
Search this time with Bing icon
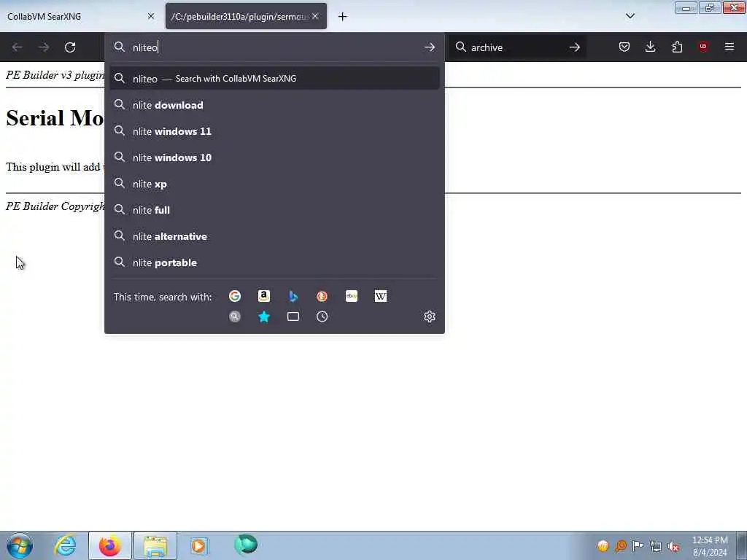tap(293, 296)
